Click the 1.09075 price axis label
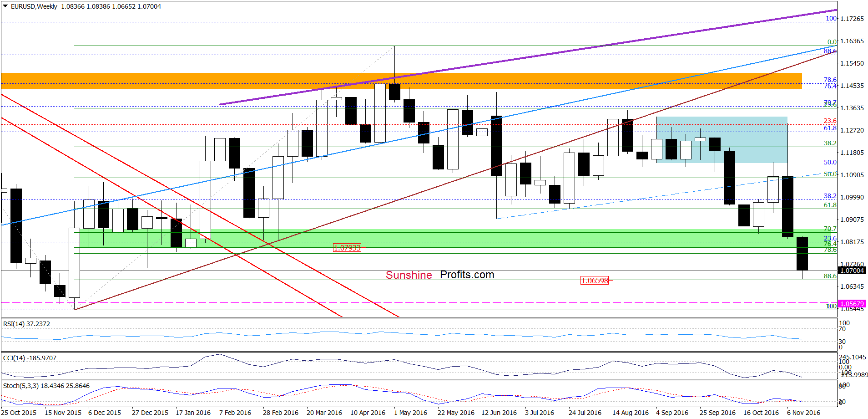This screenshot has width=868, height=419. (x=852, y=220)
